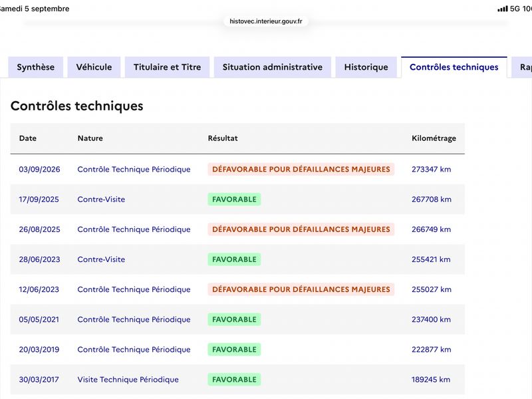Tap the cellular signal strength icon
The image size is (532, 399).
[503, 9]
